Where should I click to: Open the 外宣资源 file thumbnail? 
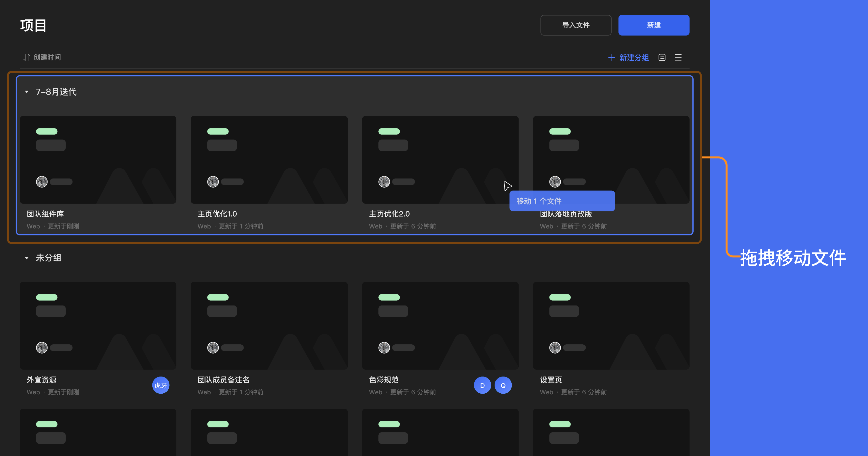(98, 326)
